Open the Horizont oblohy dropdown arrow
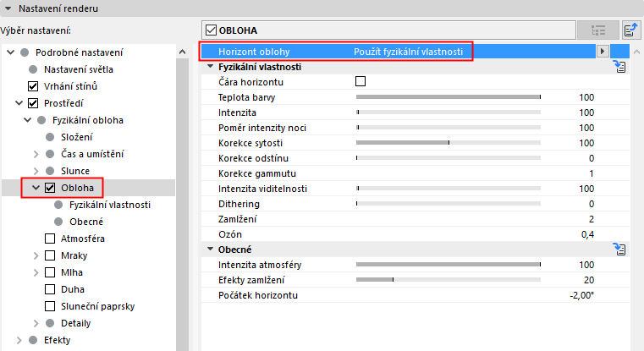Screen dimensions: 644x351 click(x=602, y=52)
